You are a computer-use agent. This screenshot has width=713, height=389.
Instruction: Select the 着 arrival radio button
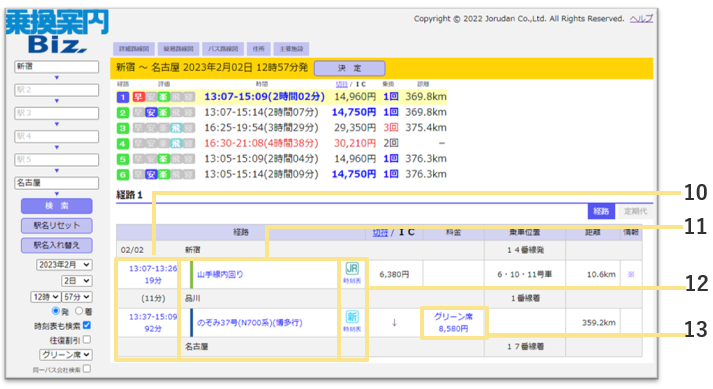[79, 311]
